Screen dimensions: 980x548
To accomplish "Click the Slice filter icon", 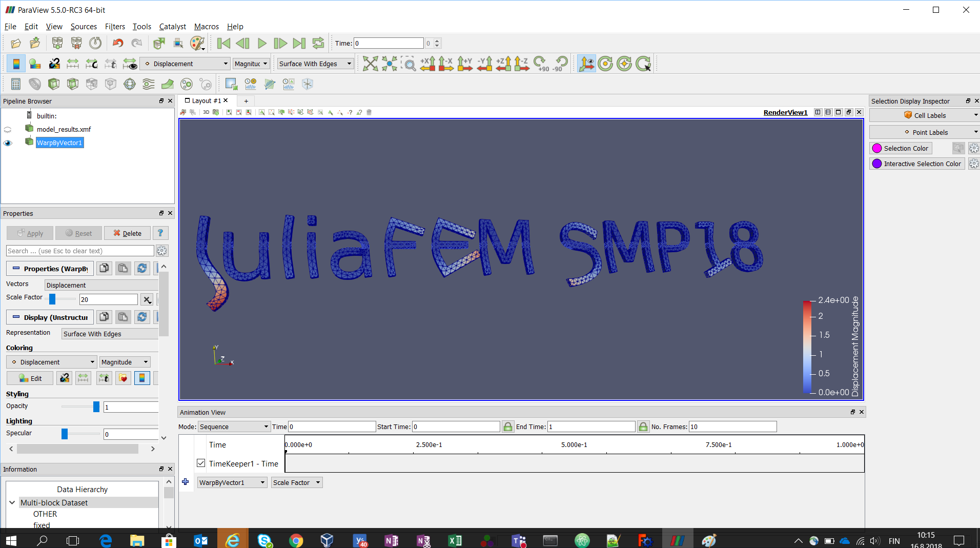I will pyautogui.click(x=73, y=84).
